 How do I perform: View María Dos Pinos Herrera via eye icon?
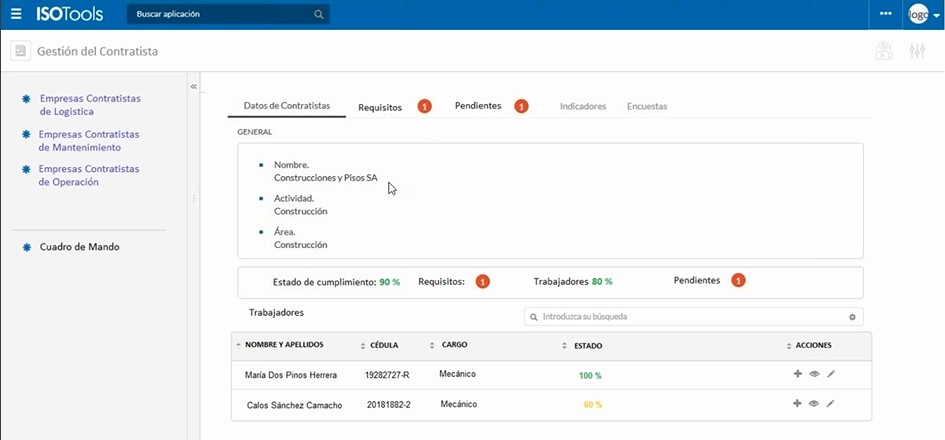814,374
